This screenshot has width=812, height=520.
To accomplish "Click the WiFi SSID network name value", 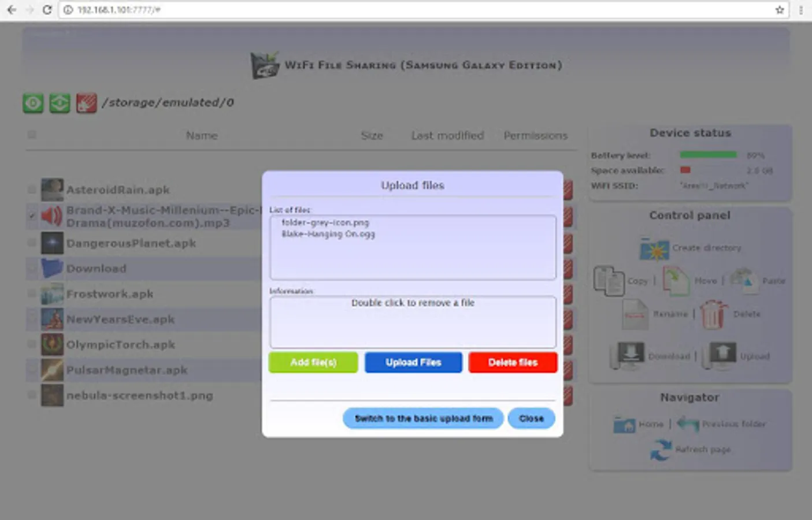I will click(x=714, y=185).
